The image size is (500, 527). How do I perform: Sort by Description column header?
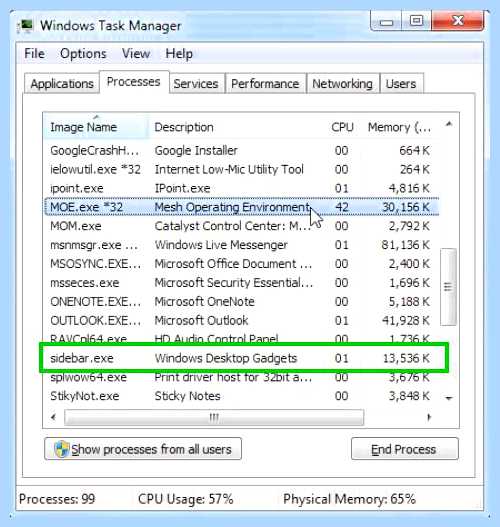(x=235, y=127)
